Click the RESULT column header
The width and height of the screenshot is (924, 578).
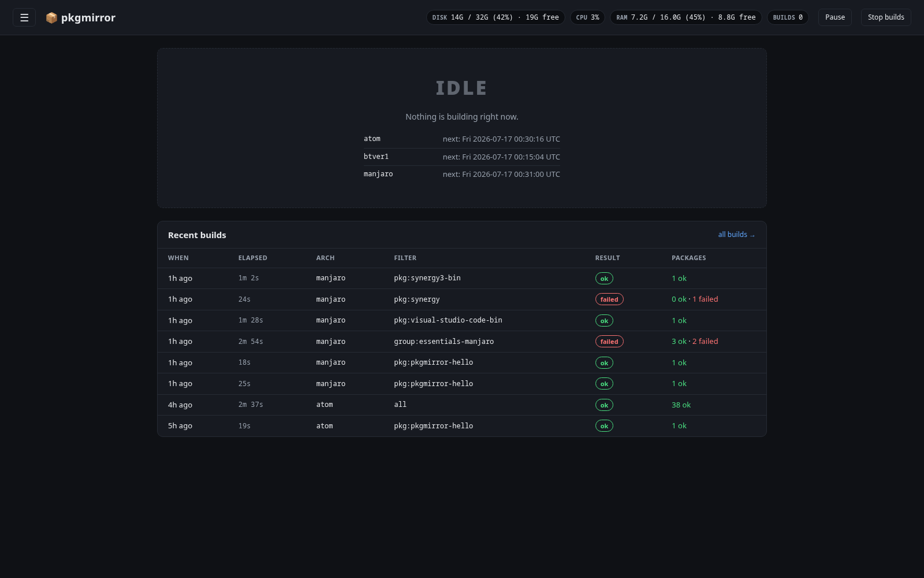[x=608, y=258]
